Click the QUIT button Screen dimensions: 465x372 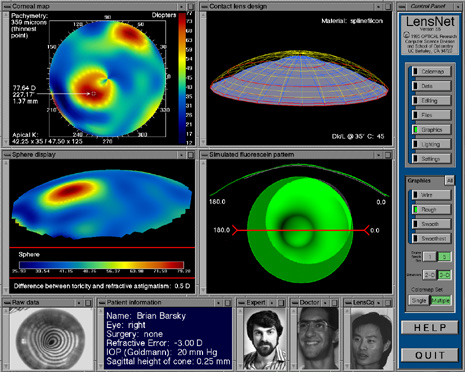430,355
